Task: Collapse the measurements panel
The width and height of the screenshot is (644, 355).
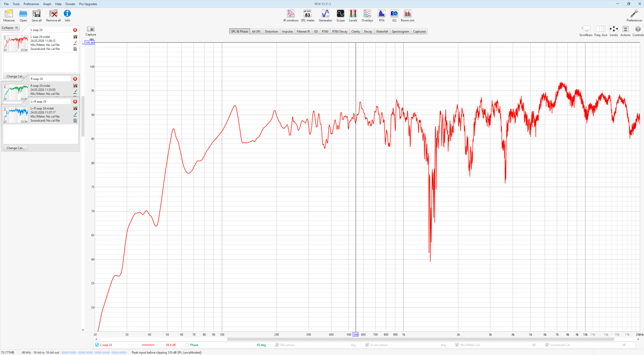Action: [x=10, y=28]
